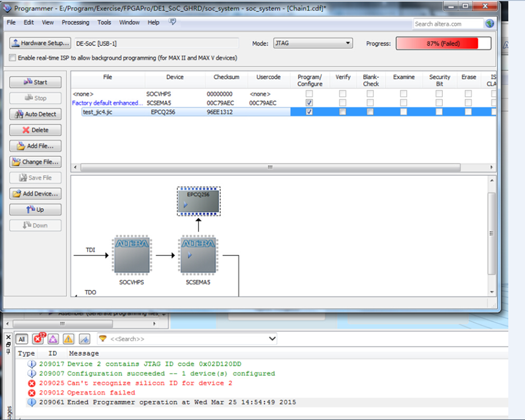Click the info message filter icon
Viewport: 525px width, 420px height.
pos(84,339)
